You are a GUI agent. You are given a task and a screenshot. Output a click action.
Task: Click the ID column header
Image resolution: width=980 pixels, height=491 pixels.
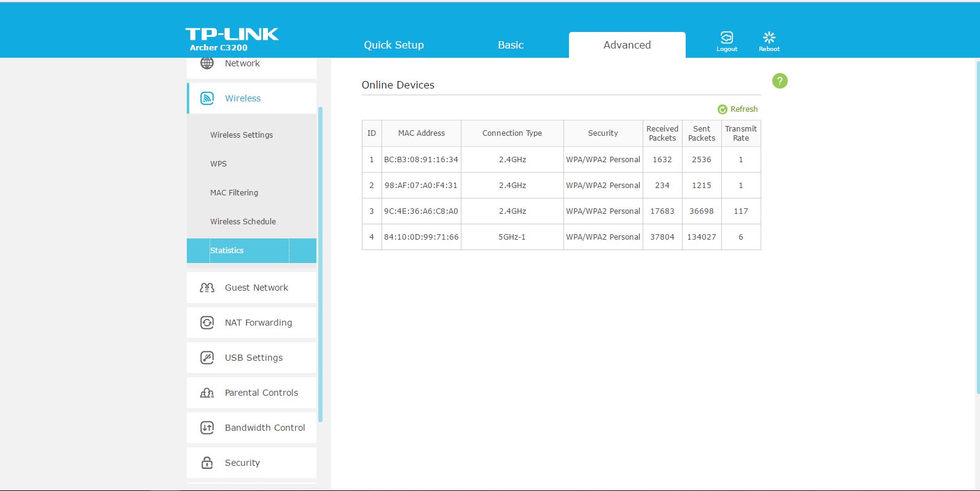coord(372,133)
